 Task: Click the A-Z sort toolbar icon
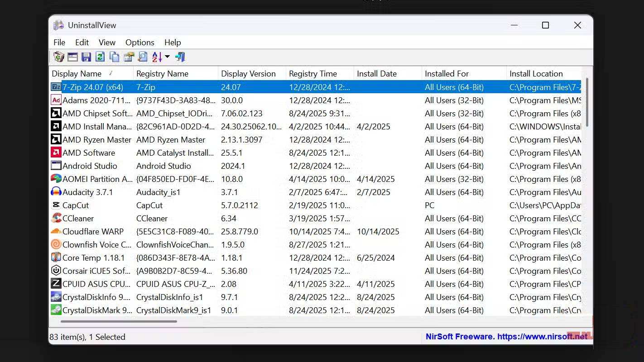pos(157,57)
